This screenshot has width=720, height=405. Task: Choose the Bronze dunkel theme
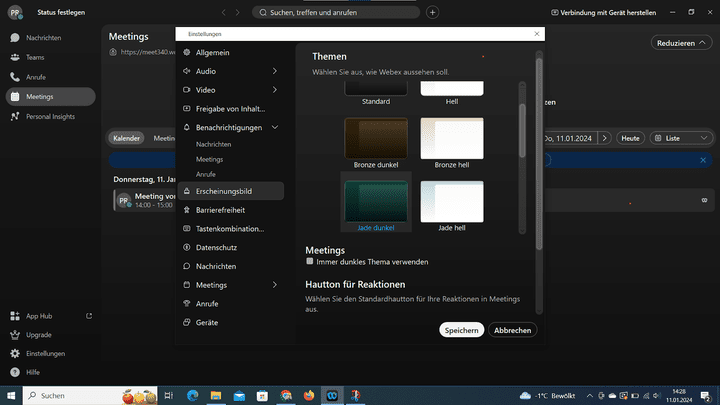[x=376, y=138]
